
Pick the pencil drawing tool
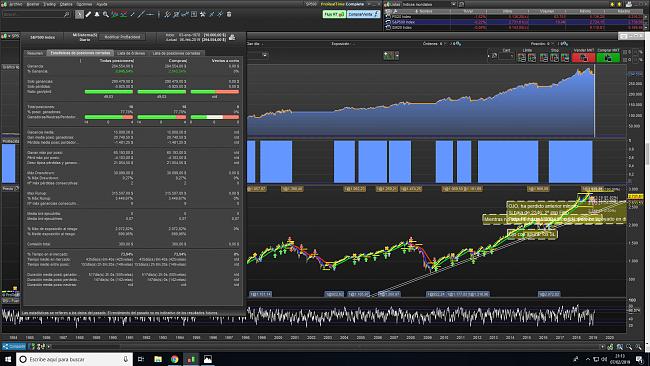pyautogui.click(x=88, y=15)
